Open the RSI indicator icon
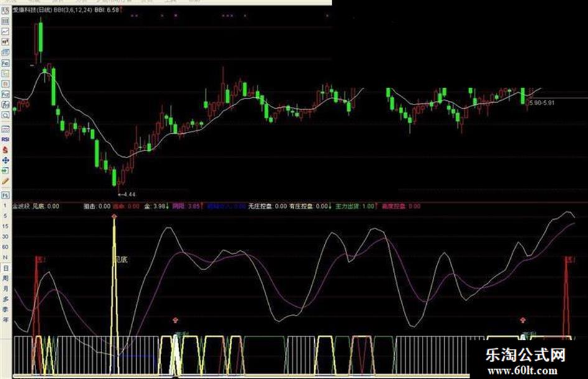The image size is (588, 379). tap(5, 139)
